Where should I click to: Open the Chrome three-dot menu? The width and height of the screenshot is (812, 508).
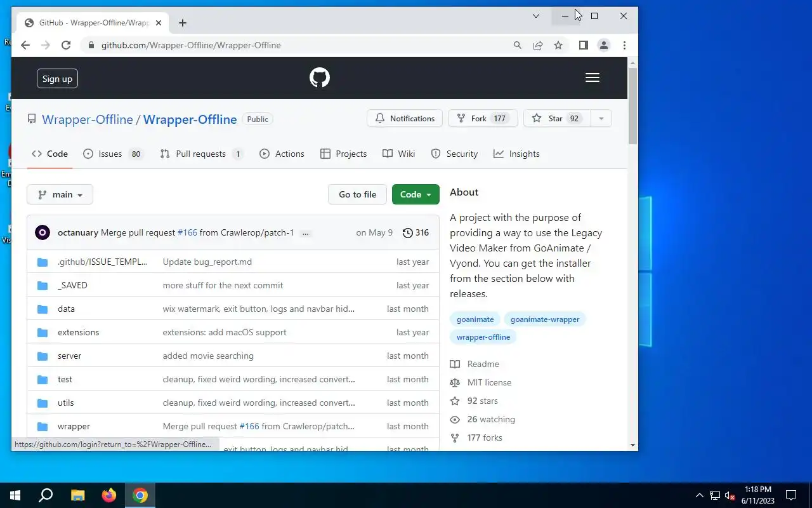[624, 45]
